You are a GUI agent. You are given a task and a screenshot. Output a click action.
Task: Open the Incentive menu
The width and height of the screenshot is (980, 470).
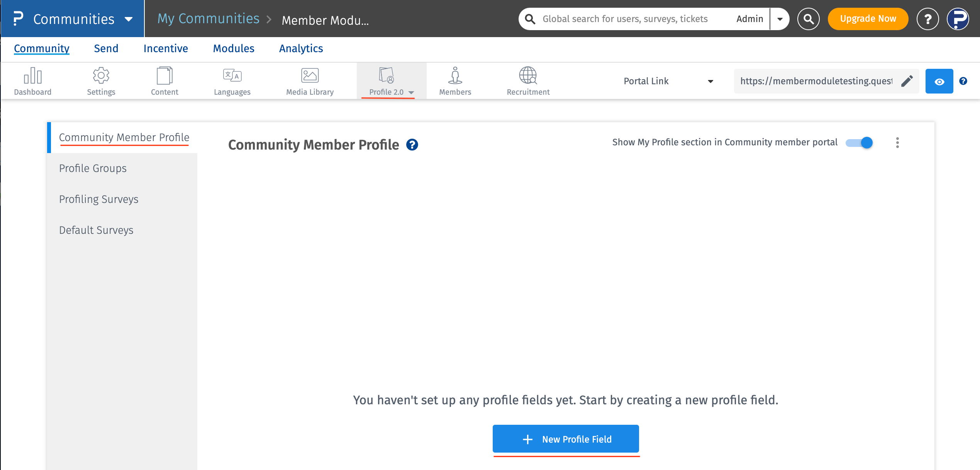pos(165,49)
